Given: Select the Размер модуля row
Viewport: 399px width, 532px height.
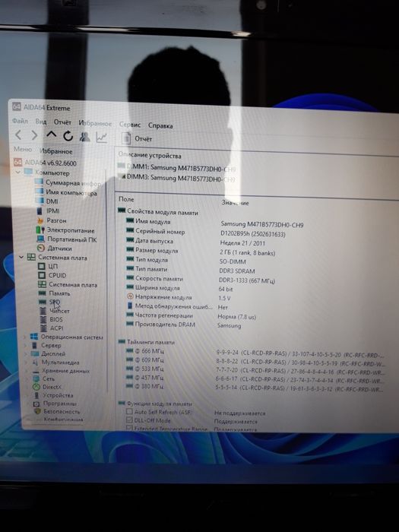Looking at the screenshot, I should tap(201, 252).
